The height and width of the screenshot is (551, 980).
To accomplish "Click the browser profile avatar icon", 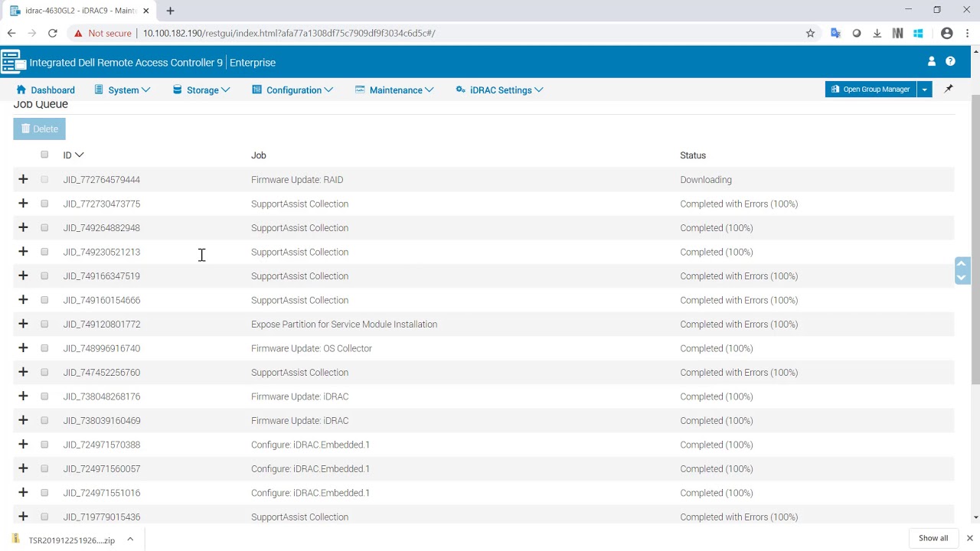I will [x=947, y=33].
